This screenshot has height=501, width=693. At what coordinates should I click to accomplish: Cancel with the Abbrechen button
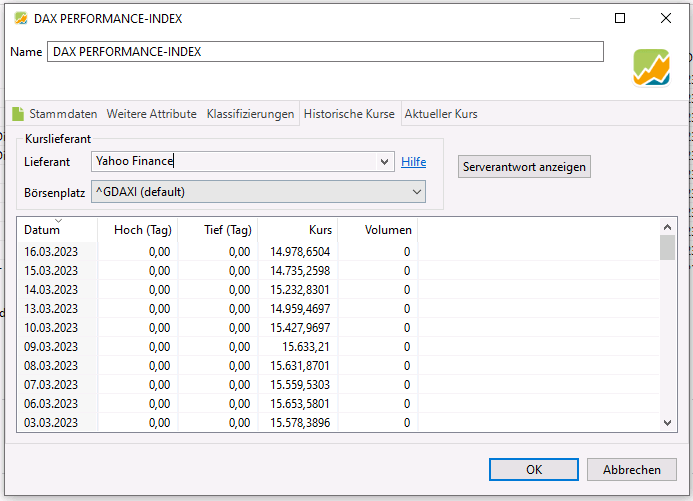point(632,470)
